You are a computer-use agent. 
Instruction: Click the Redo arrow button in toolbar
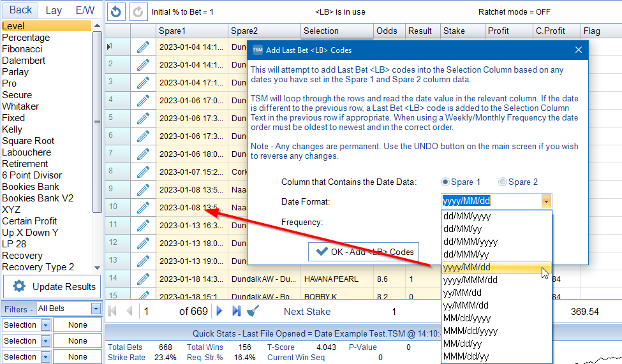coord(137,11)
